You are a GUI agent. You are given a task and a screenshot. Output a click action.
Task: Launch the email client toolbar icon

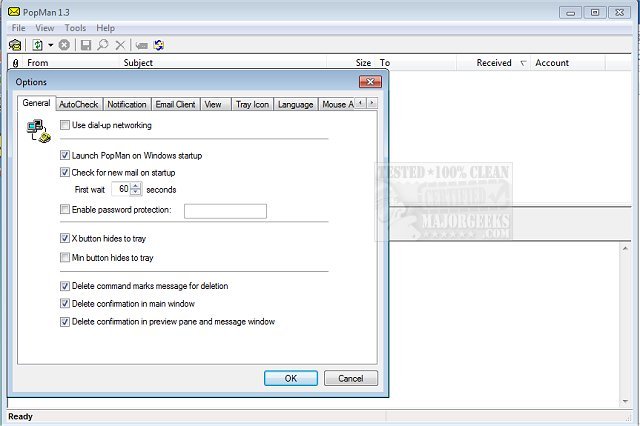point(15,45)
